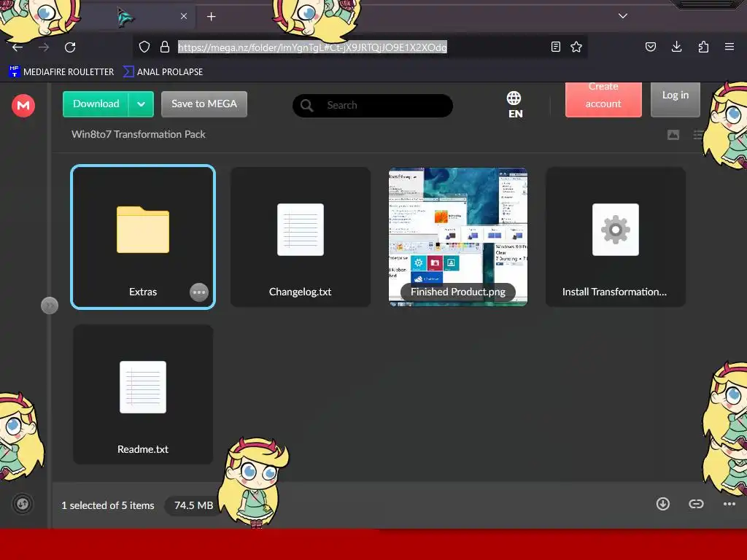
Task: Select the Readme.txt file
Action: 143,394
